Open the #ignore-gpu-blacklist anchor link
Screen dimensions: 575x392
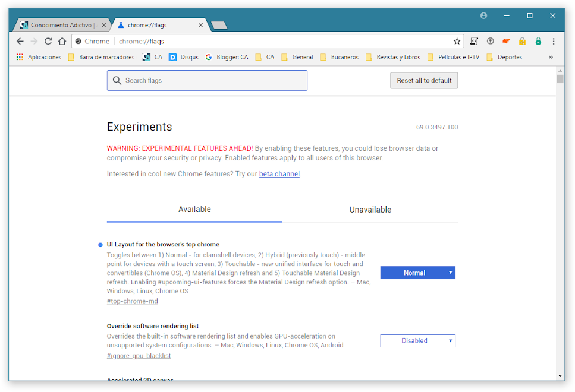tap(139, 356)
